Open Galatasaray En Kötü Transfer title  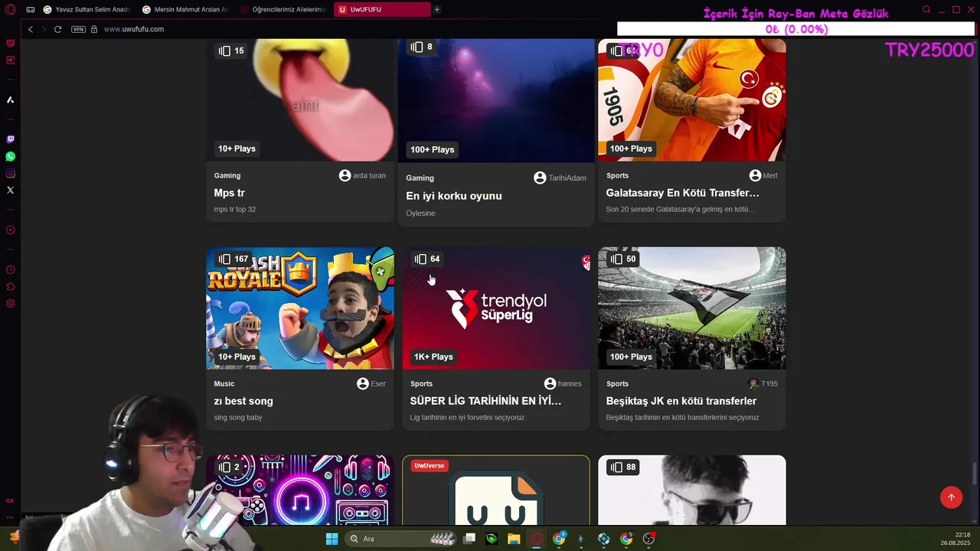coord(683,193)
